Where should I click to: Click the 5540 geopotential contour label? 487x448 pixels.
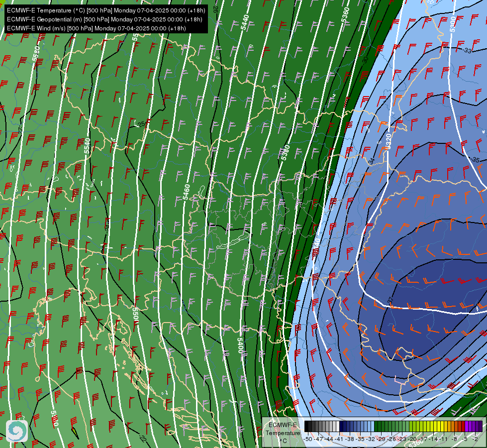87,145
